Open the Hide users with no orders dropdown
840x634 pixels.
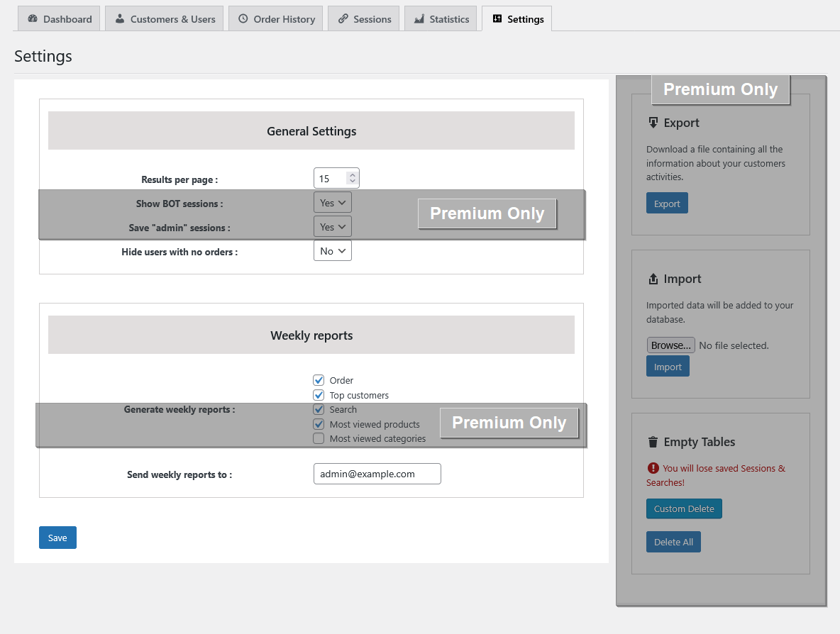(332, 251)
